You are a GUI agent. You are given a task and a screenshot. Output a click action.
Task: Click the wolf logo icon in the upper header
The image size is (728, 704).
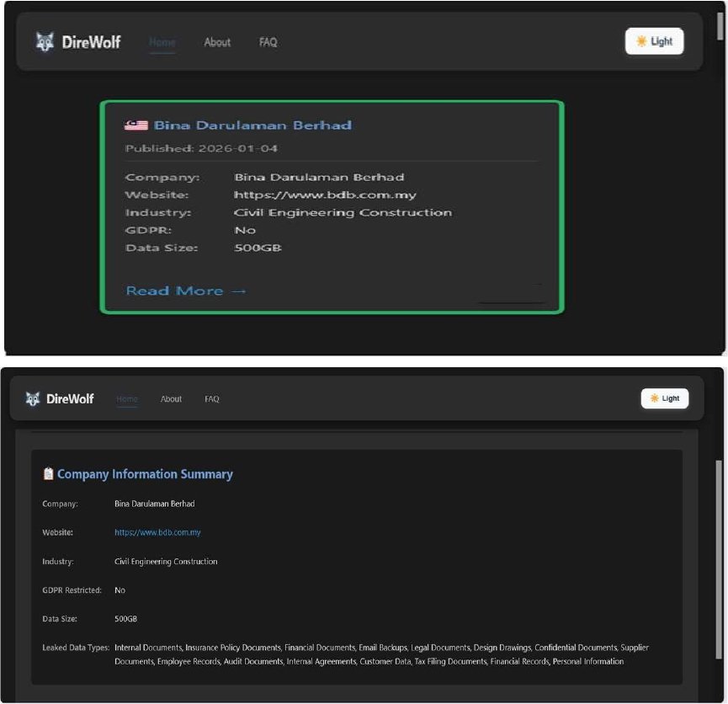click(45, 41)
